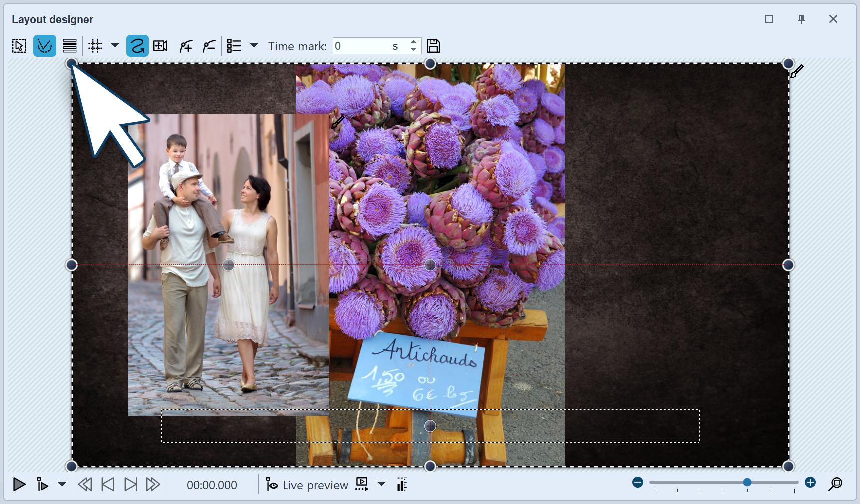Enable Live preview
Image resolution: width=860 pixels, height=504 pixels.
(x=306, y=484)
